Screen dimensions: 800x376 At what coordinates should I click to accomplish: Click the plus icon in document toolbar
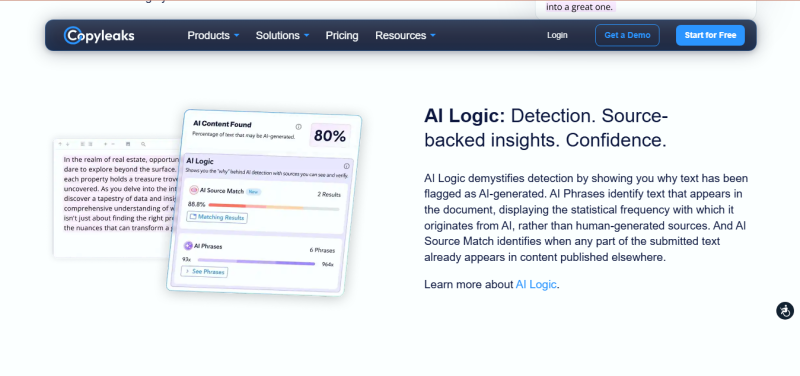[106, 144]
